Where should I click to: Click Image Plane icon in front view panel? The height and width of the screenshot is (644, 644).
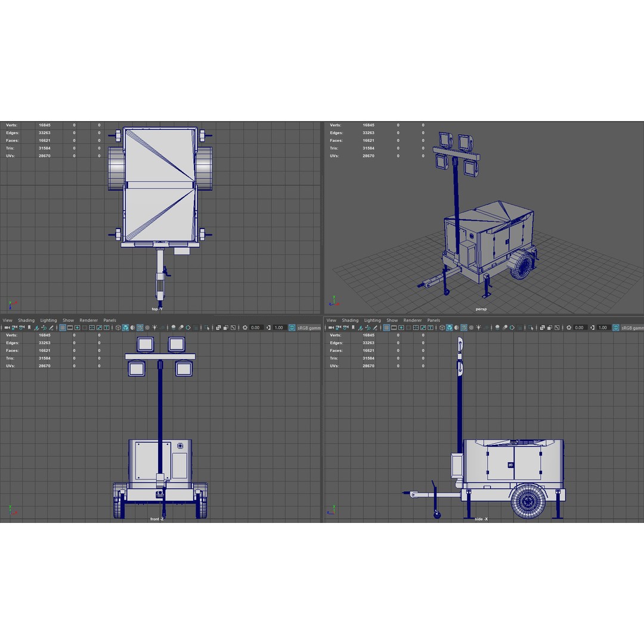36,327
